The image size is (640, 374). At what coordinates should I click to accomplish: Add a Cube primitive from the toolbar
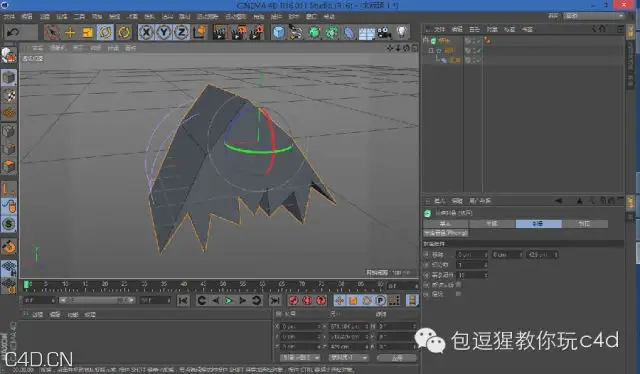(x=279, y=32)
